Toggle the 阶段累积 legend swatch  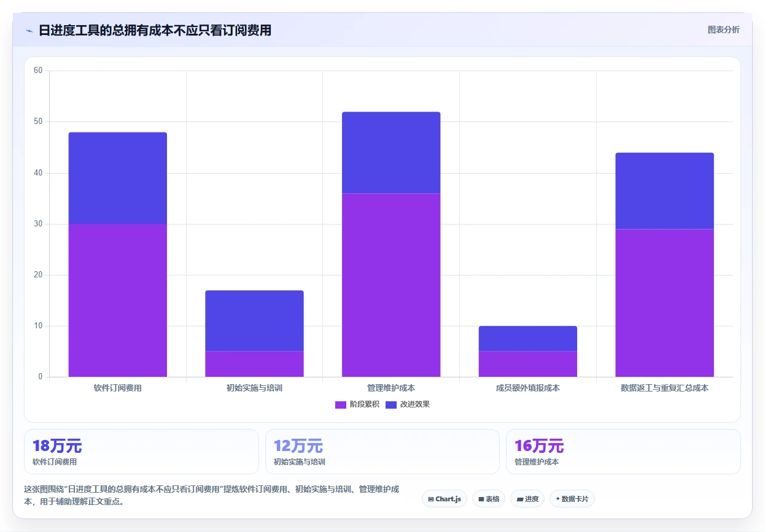pos(341,404)
